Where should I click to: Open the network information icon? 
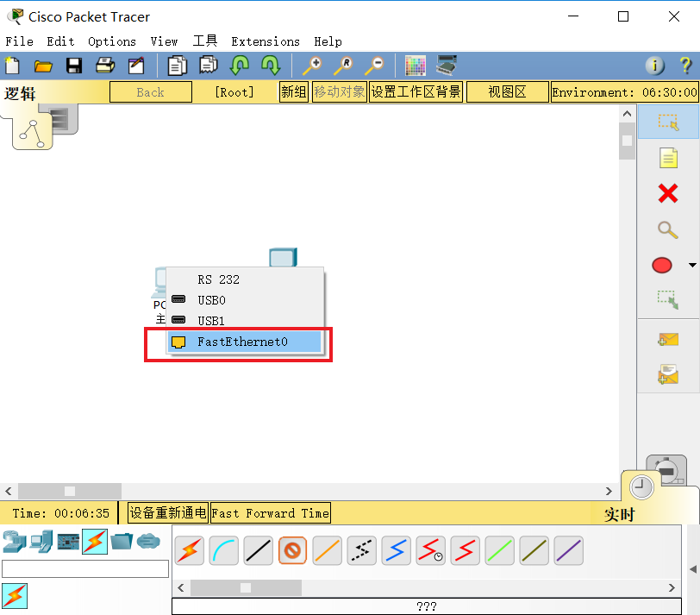pyautogui.click(x=654, y=66)
